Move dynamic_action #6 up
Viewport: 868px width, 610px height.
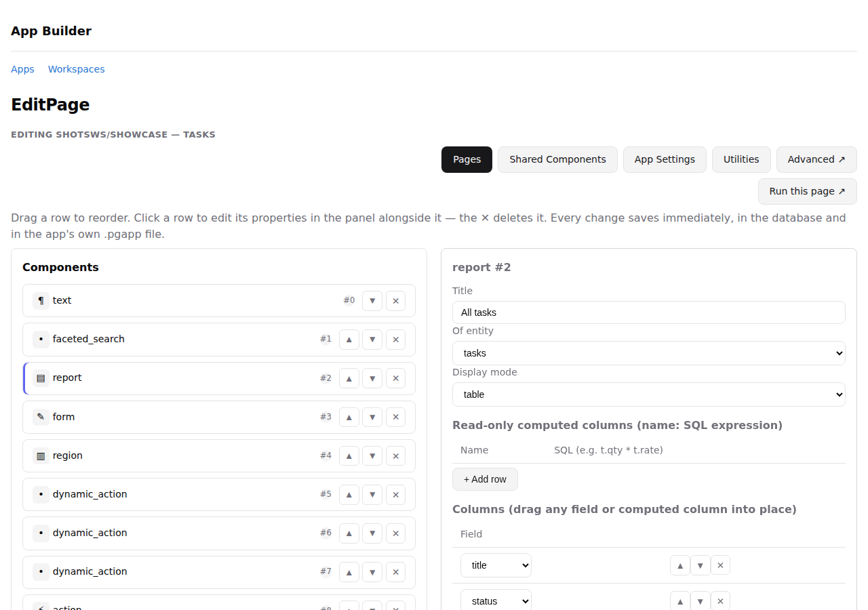pos(349,533)
